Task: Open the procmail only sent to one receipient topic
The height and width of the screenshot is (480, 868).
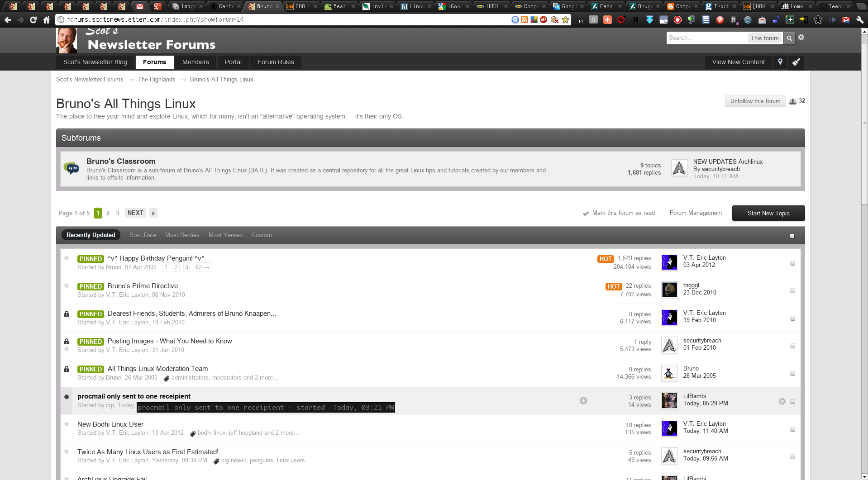Action: tap(134, 396)
